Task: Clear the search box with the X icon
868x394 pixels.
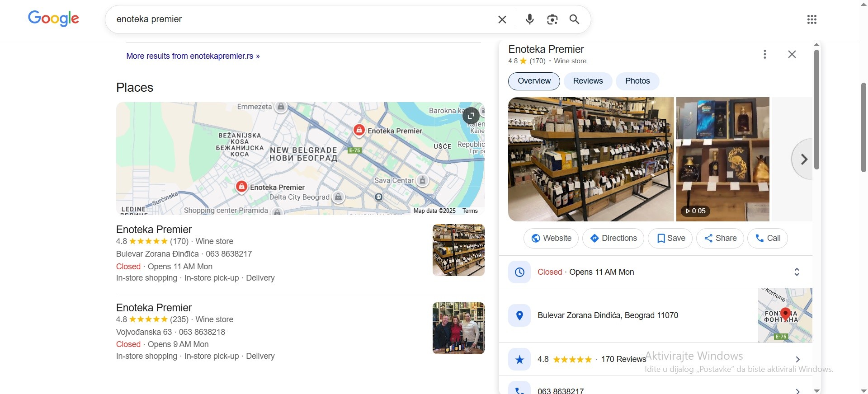Action: [502, 19]
